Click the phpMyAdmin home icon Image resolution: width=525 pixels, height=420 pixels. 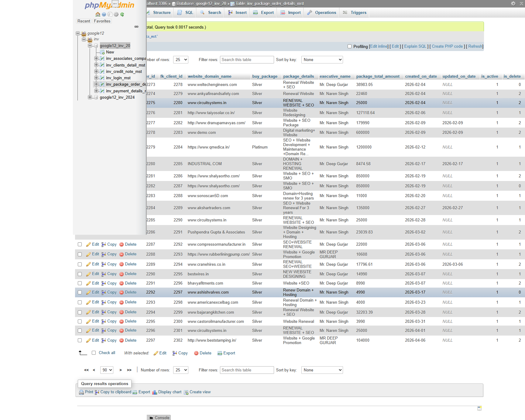[98, 14]
